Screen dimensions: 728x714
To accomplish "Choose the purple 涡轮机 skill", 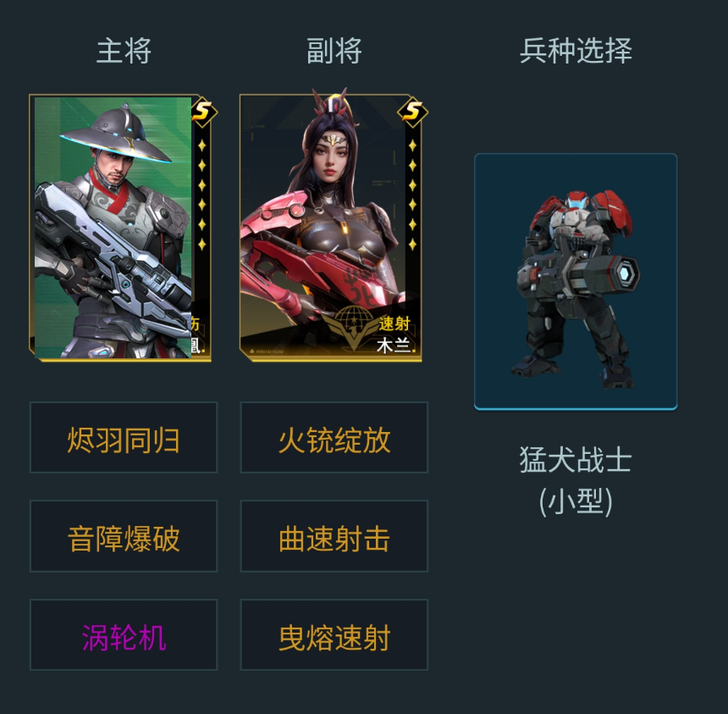I will pyautogui.click(x=124, y=634).
